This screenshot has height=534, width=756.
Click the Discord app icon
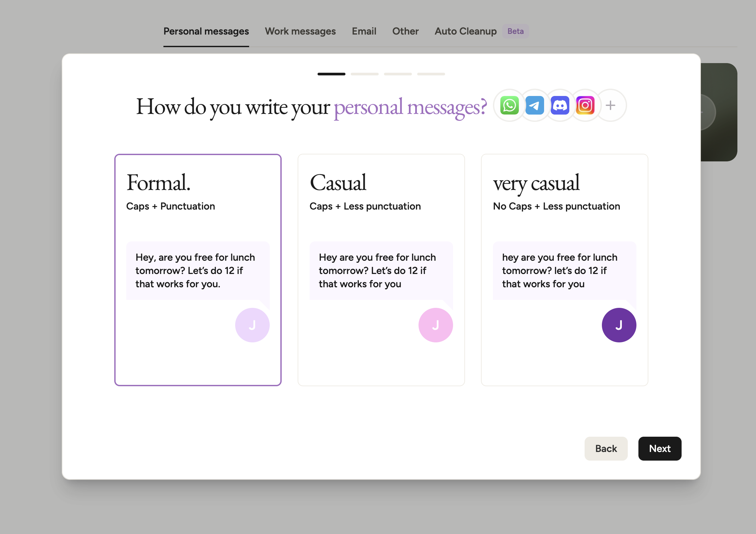click(x=560, y=105)
